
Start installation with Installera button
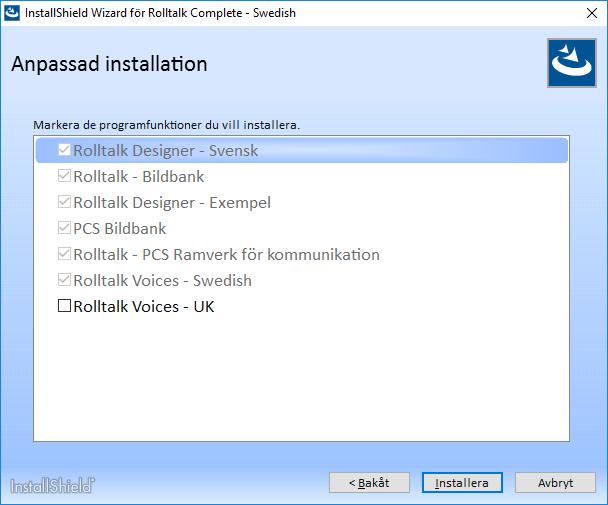coord(462,483)
